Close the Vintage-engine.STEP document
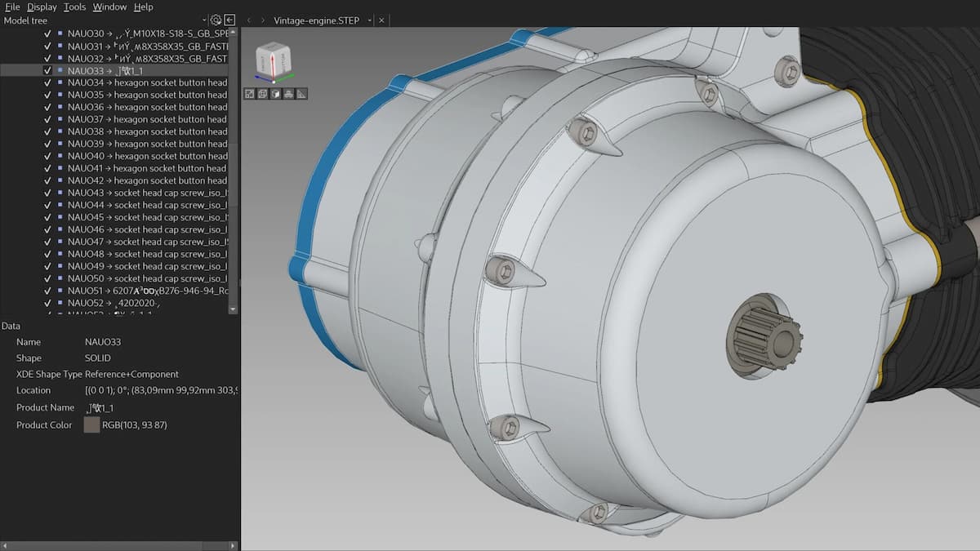Viewport: 980px width, 551px height. click(382, 20)
